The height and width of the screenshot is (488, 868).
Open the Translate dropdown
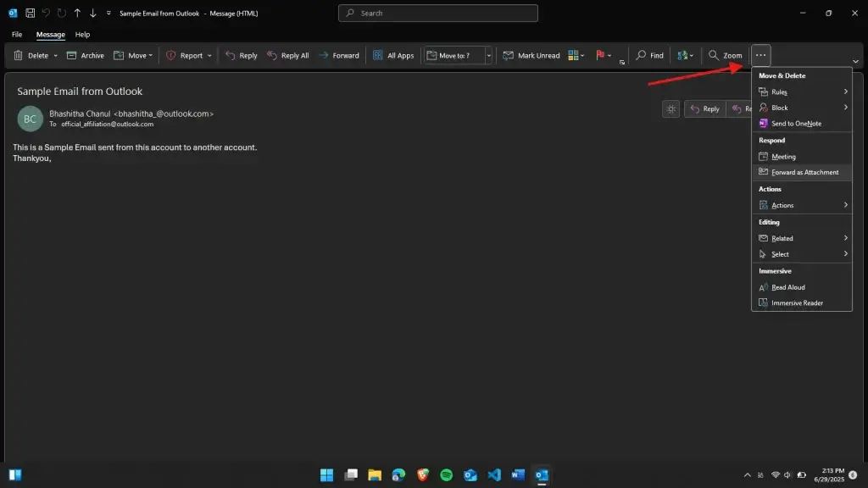685,55
